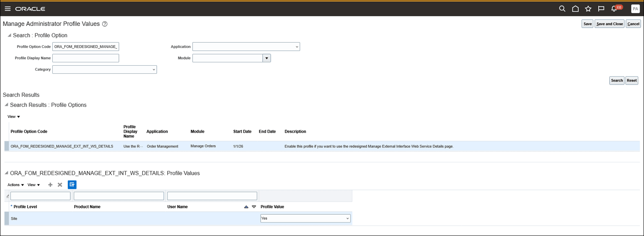Open the PA user profile menu

[x=635, y=9]
